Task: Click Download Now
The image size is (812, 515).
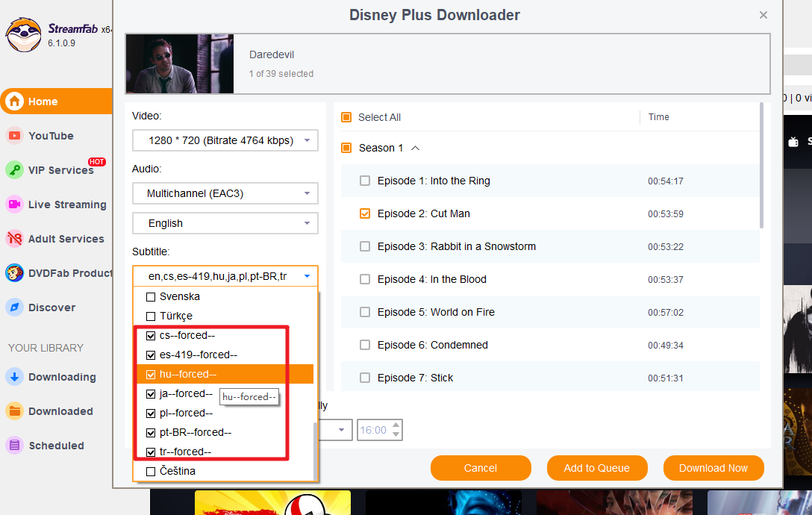Action: click(x=713, y=468)
